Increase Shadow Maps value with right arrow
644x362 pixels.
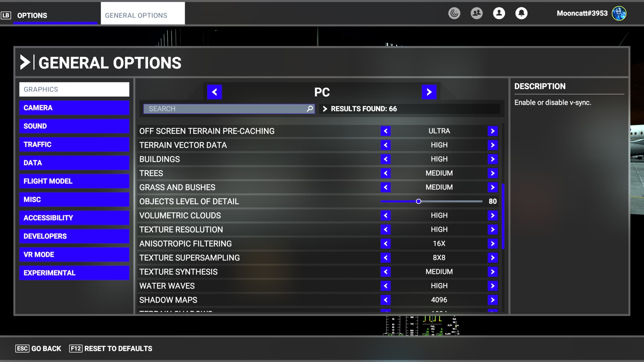(x=492, y=300)
